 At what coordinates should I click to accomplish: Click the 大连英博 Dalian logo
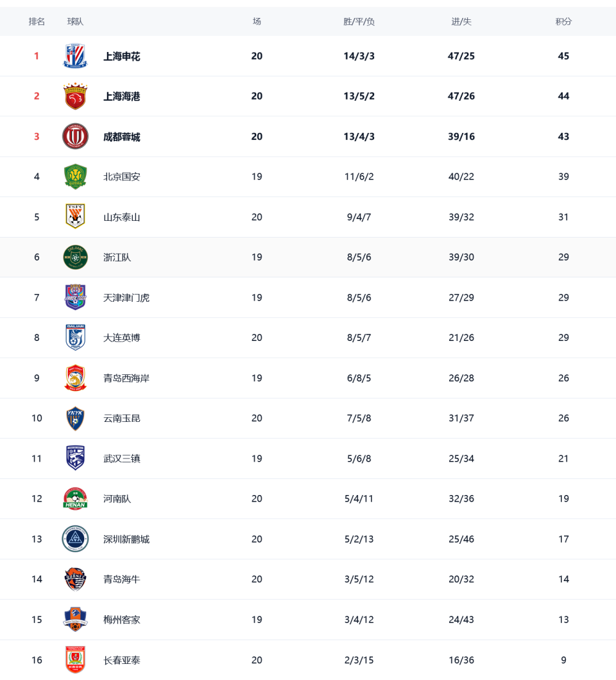(75, 337)
